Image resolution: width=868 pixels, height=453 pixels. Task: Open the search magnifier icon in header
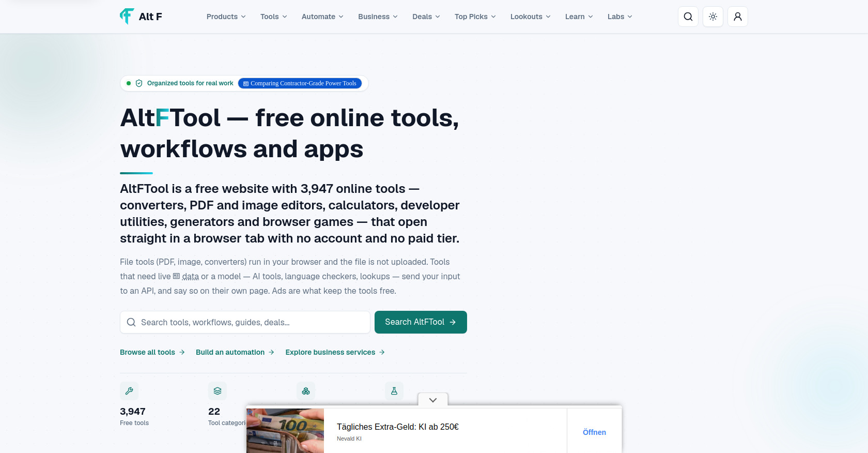tap(688, 17)
